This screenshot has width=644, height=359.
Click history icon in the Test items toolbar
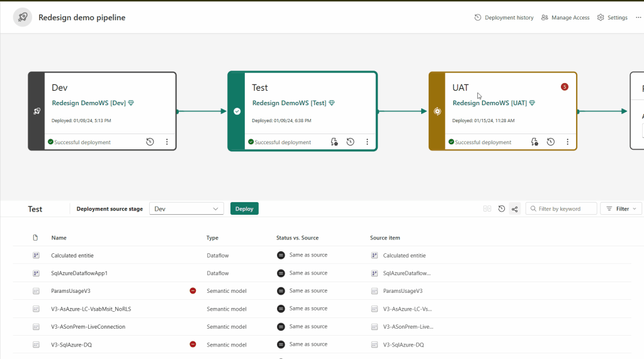[x=502, y=209]
